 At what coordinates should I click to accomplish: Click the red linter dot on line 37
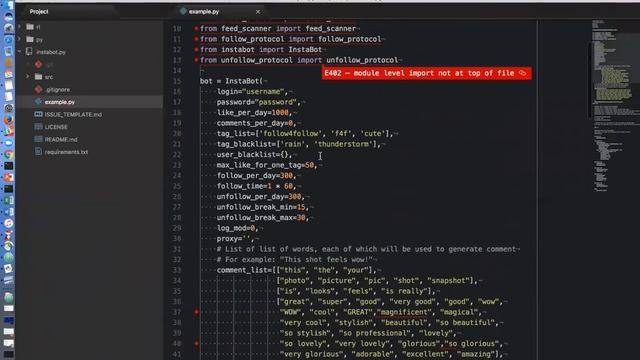[196, 312]
